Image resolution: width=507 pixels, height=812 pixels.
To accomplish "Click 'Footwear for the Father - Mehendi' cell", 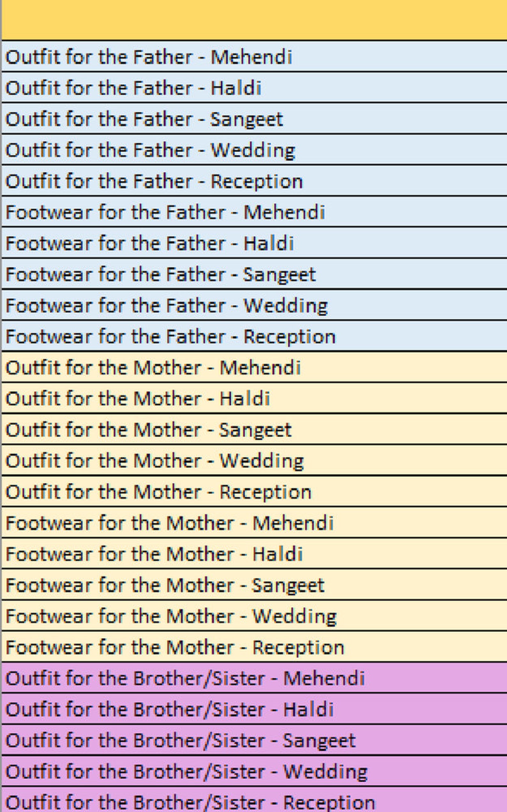I will (254, 212).
